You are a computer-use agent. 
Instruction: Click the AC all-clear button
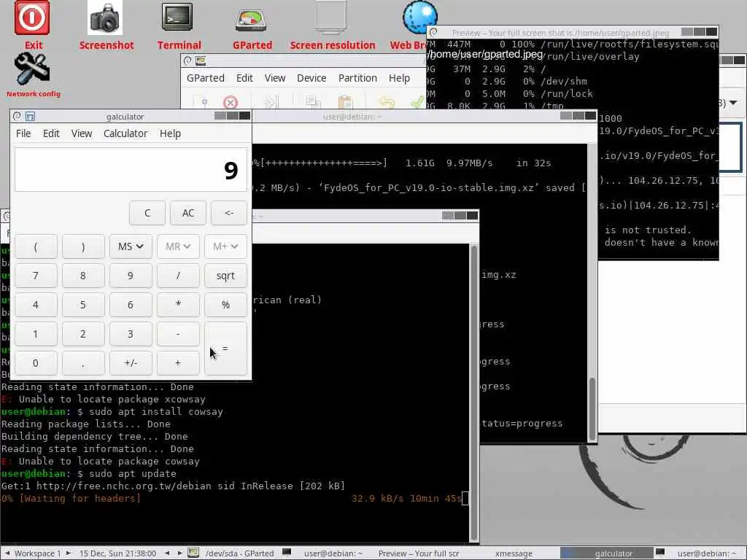[188, 213]
